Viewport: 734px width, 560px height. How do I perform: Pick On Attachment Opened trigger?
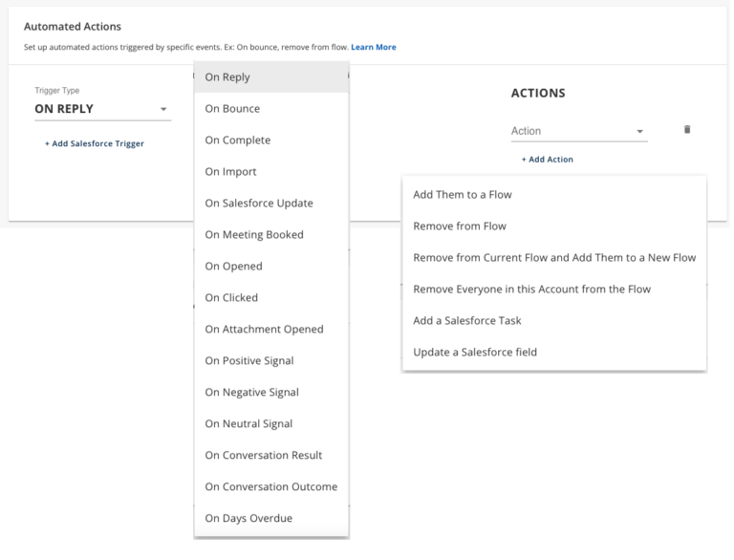click(x=273, y=330)
